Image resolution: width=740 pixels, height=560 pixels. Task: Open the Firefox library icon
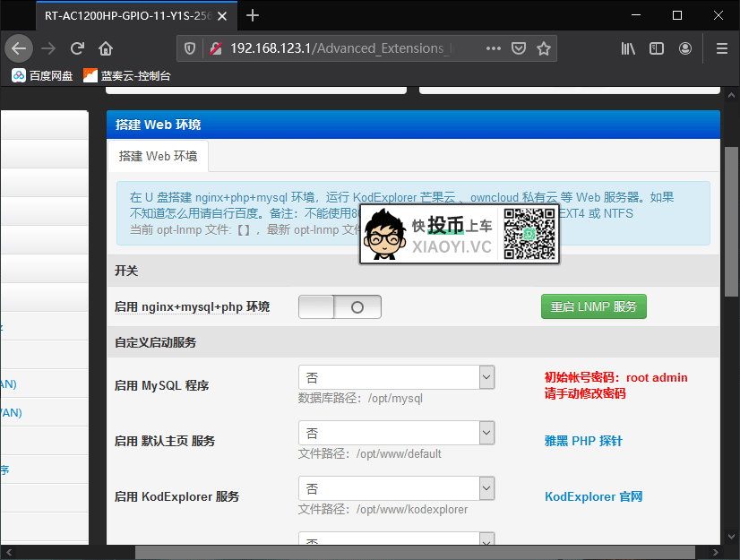[x=627, y=48]
